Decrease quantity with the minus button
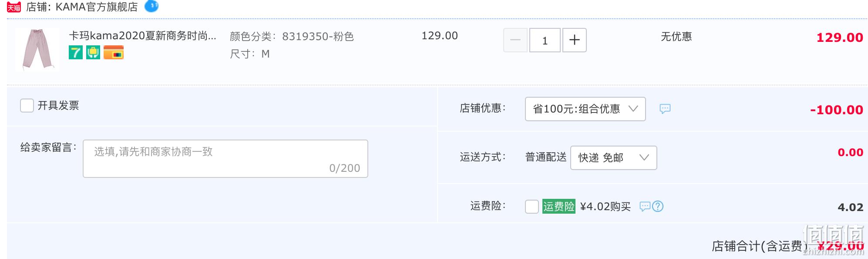868x259 pixels. pyautogui.click(x=515, y=40)
